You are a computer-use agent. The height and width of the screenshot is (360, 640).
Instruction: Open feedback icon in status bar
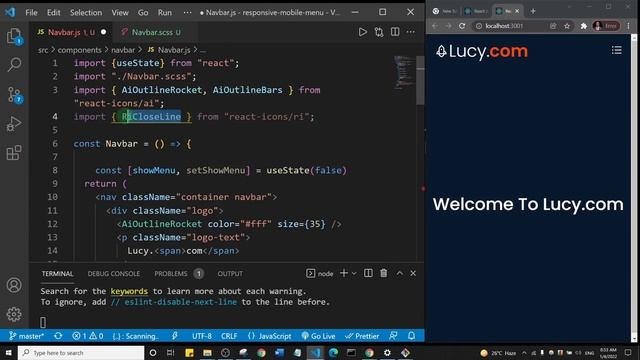(x=393, y=336)
